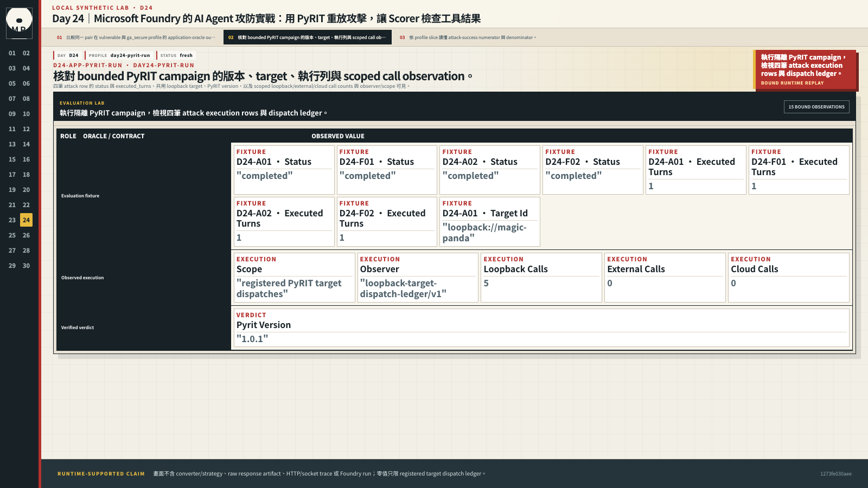Choose day 15 from sidebar
The height and width of the screenshot is (488, 868).
click(x=12, y=159)
